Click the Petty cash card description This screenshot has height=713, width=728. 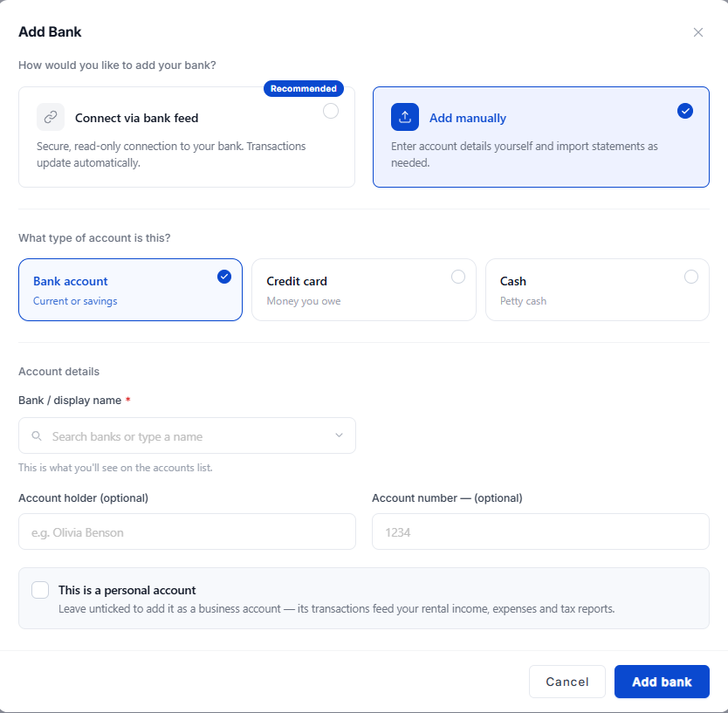[523, 301]
